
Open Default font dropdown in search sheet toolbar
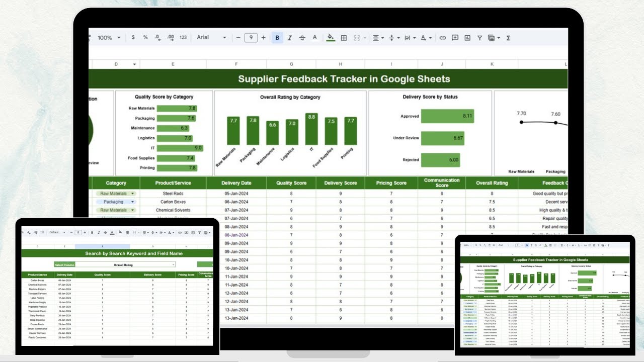[57, 232]
